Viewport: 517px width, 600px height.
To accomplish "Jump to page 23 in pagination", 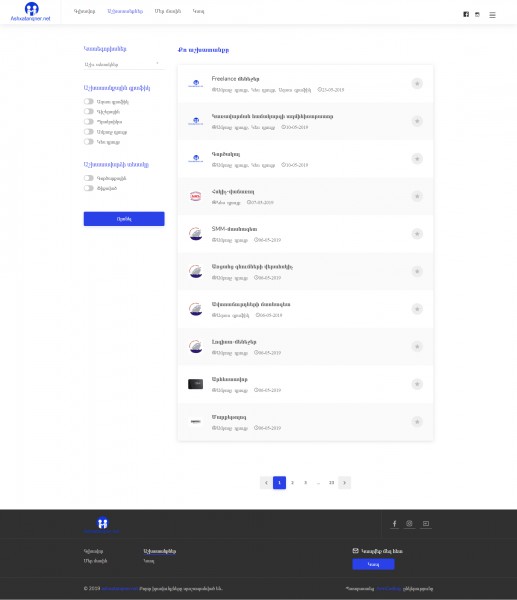I will [331, 483].
